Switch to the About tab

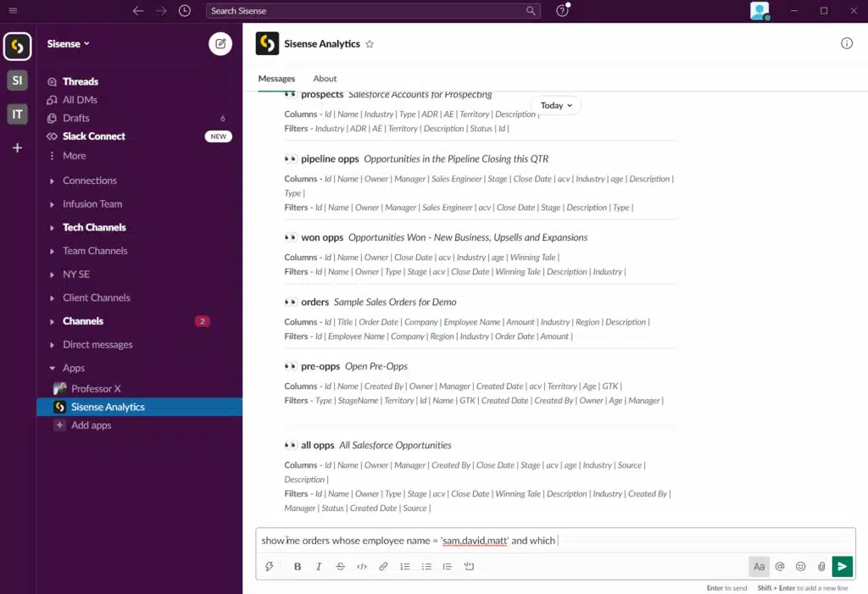(x=325, y=78)
